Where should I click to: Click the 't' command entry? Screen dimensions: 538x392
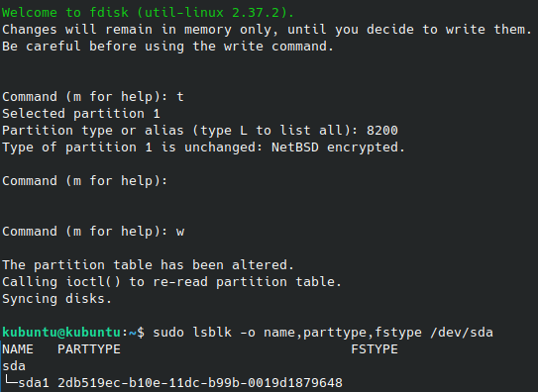[180, 97]
